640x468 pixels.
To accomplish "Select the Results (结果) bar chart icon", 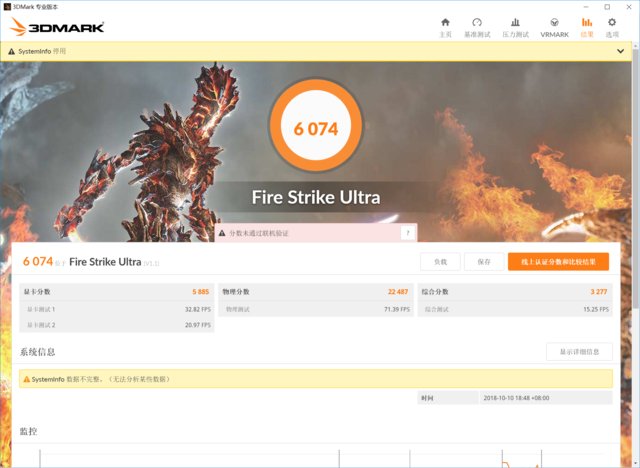I will [587, 22].
